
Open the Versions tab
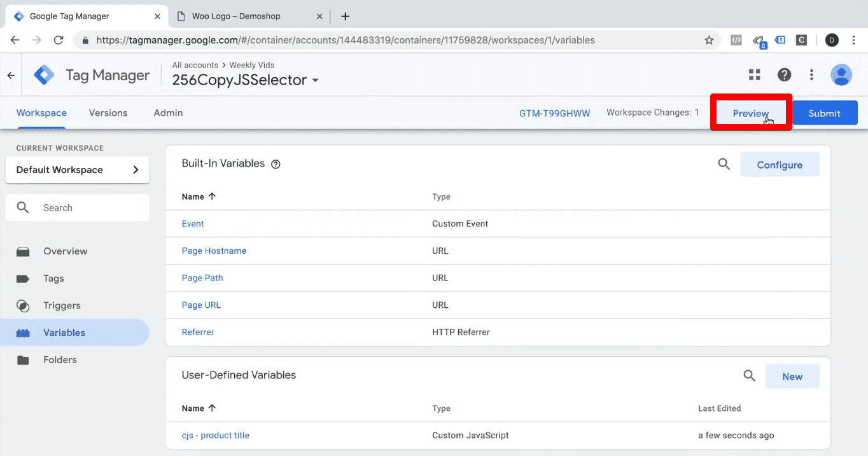[x=108, y=113]
